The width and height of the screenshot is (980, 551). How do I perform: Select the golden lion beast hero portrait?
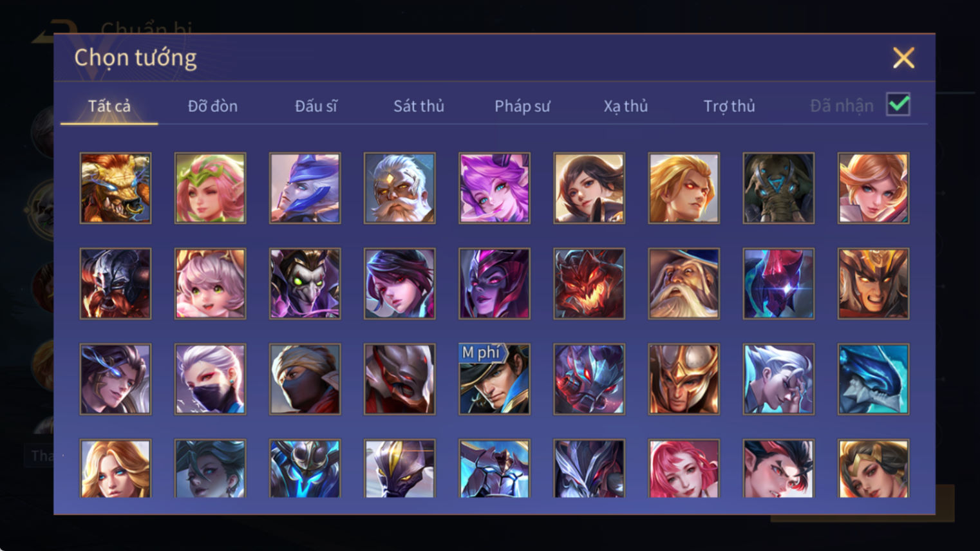(115, 188)
